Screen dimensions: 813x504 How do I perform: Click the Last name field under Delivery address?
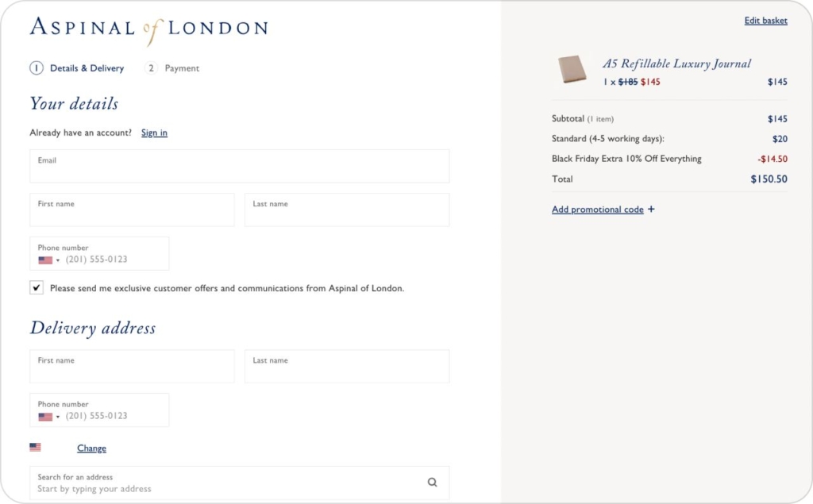[347, 366]
